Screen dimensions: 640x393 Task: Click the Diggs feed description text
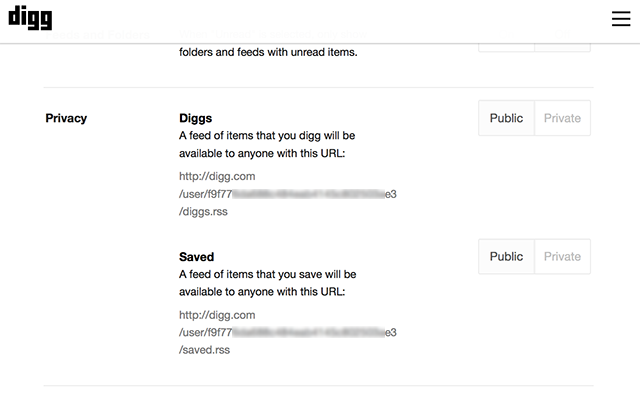click(x=267, y=144)
